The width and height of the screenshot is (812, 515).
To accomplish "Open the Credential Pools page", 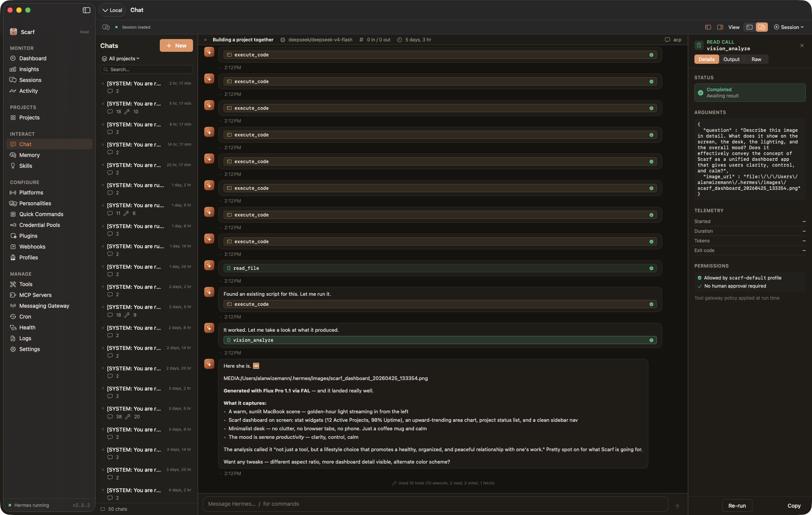I will click(x=39, y=225).
